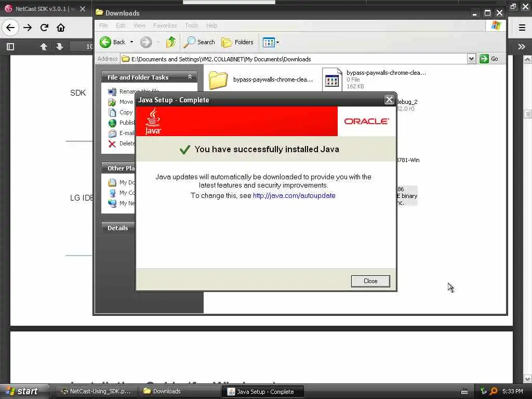The width and height of the screenshot is (532, 399).
Task: Open PDF viewer tools double-chevron
Action: coord(522,46)
